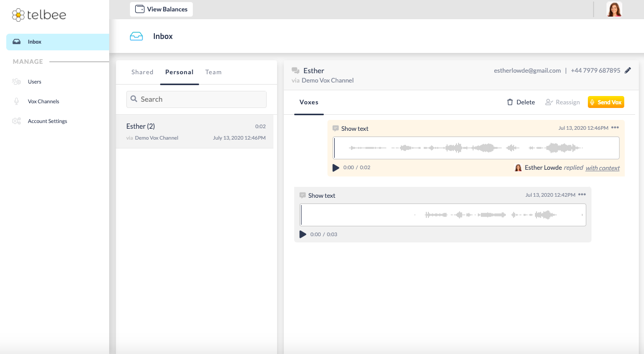Switch to the Shared tab
The image size is (644, 354).
142,72
